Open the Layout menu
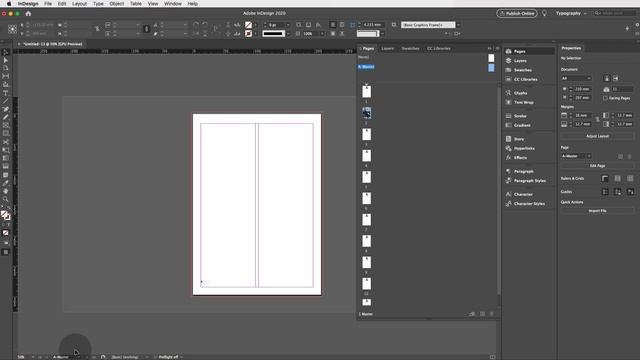Viewport: 640px width, 360px height. [x=79, y=4]
